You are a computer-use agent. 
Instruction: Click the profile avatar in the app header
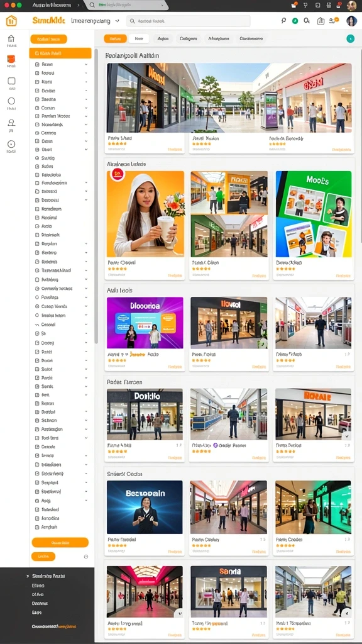click(x=351, y=21)
